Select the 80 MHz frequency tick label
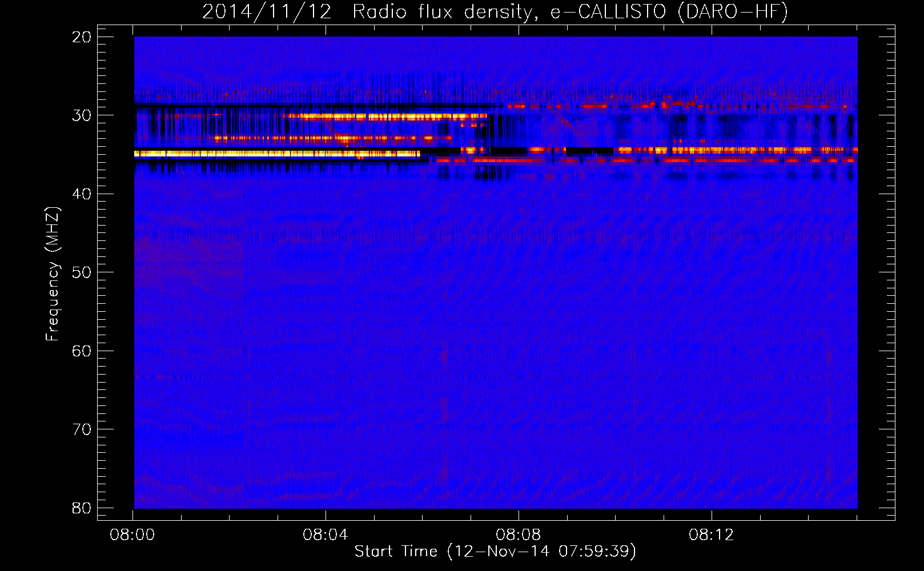The width and height of the screenshot is (924, 571). (82, 508)
